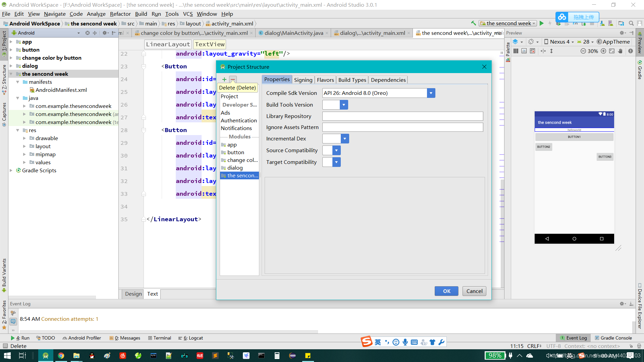Image resolution: width=644 pixels, height=362 pixels.
Task: Click the Zoom to Fit preview icon
Action: [612, 51]
